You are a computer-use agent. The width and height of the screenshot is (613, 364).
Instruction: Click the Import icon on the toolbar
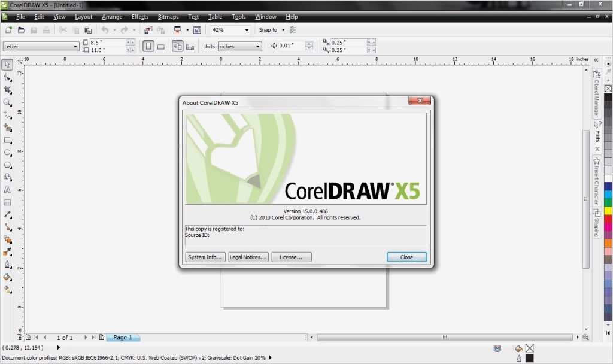148,29
